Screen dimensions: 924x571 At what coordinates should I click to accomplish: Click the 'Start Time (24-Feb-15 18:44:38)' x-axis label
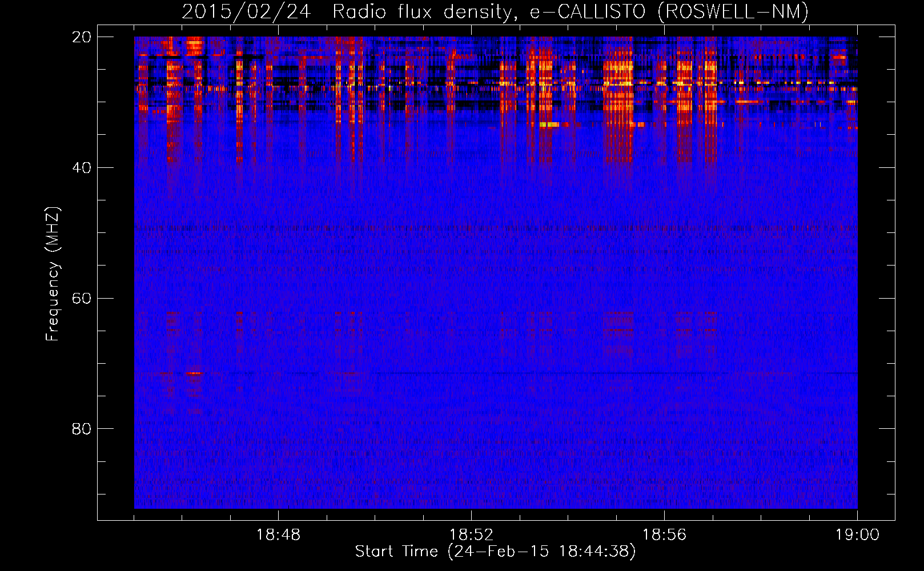[x=495, y=552]
